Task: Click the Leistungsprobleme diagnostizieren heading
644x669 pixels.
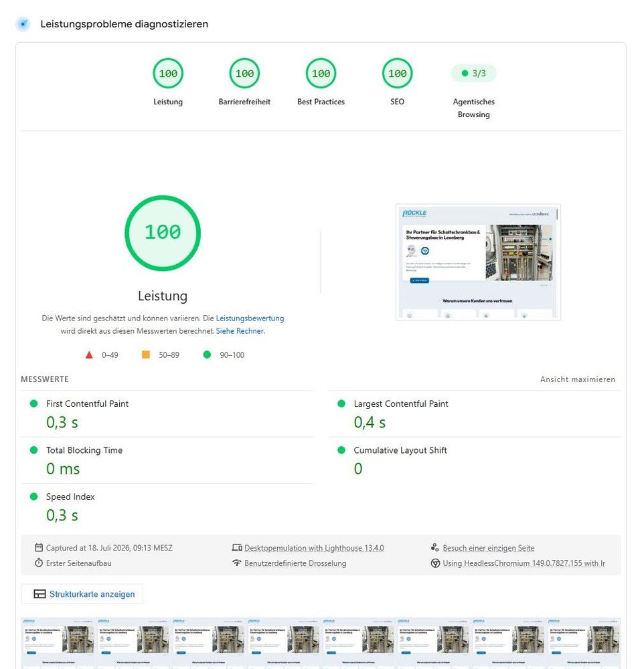Action: [125, 24]
